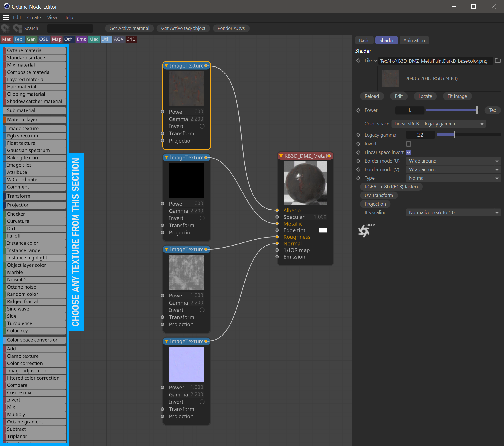Uncheck the Linear space invert checkbox
The width and height of the screenshot is (504, 446).
[409, 152]
